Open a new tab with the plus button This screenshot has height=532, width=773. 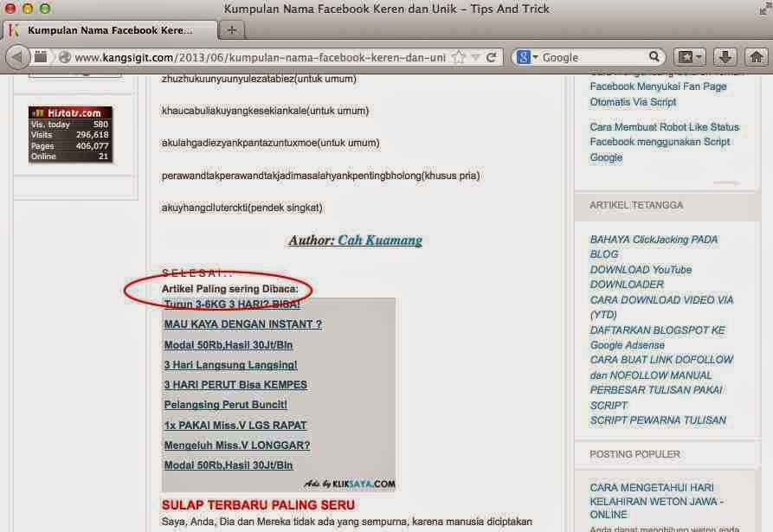coord(231,30)
